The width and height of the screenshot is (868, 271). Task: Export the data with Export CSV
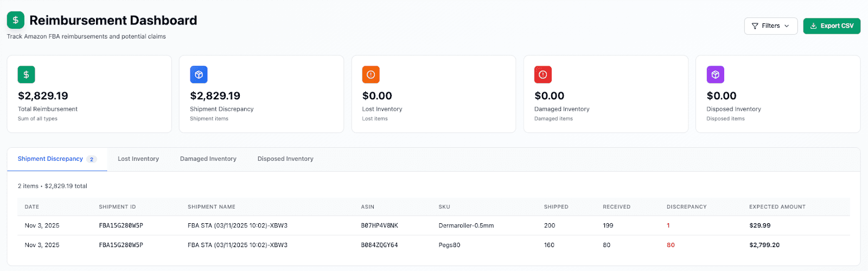[832, 26]
